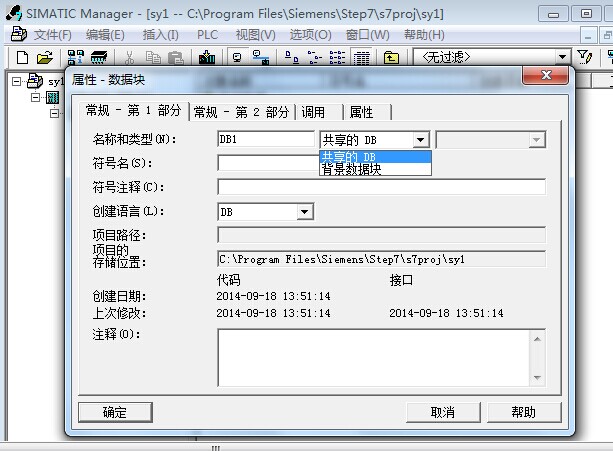Click the sy1 project tree icon
This screenshot has height=451, width=613.
(35, 81)
